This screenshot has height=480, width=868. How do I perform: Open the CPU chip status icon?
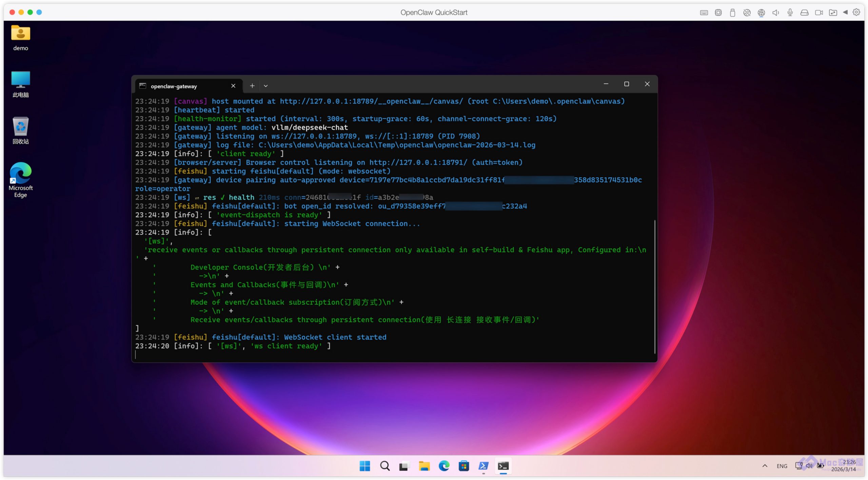coord(718,13)
